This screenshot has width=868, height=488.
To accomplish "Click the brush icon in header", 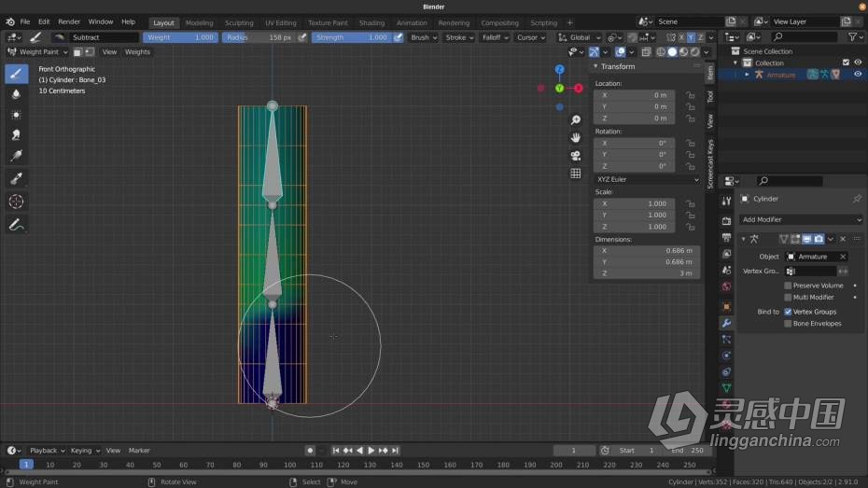I will (35, 37).
